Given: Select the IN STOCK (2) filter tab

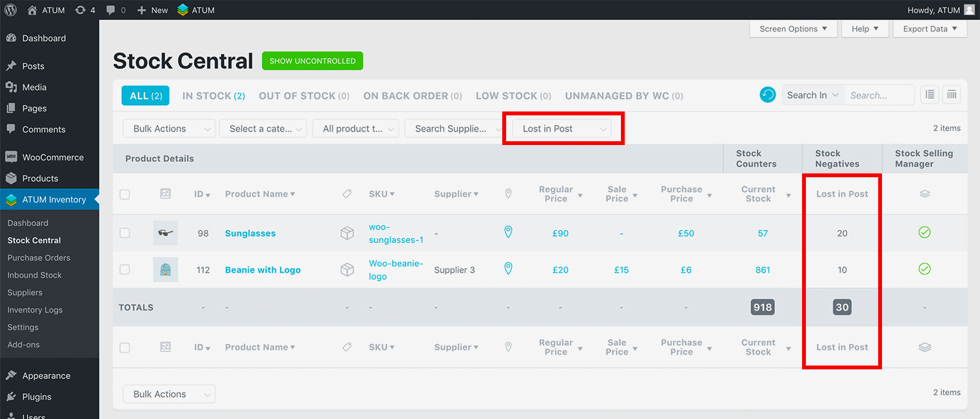Looking at the screenshot, I should 213,95.
